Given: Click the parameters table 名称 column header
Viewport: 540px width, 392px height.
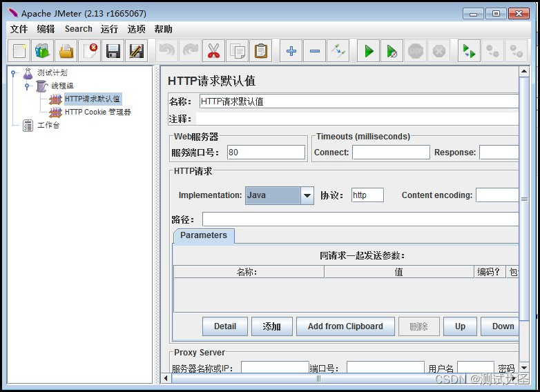Looking at the screenshot, I should pos(249,272).
